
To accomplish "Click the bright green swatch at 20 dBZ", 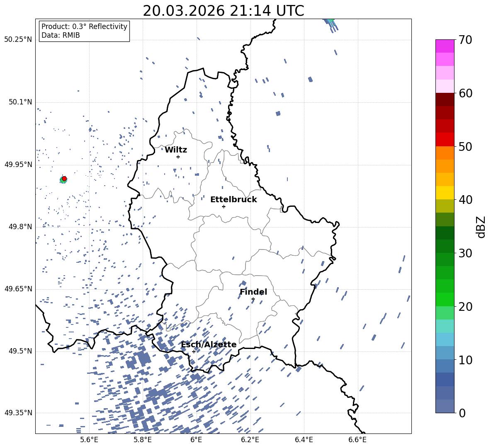I will click(445, 299).
